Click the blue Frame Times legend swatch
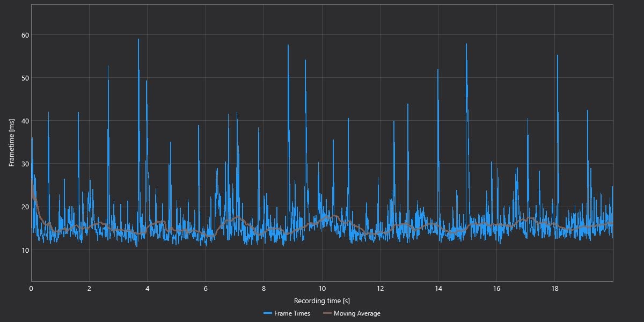Viewport: 644px width, 322px height. (267, 313)
